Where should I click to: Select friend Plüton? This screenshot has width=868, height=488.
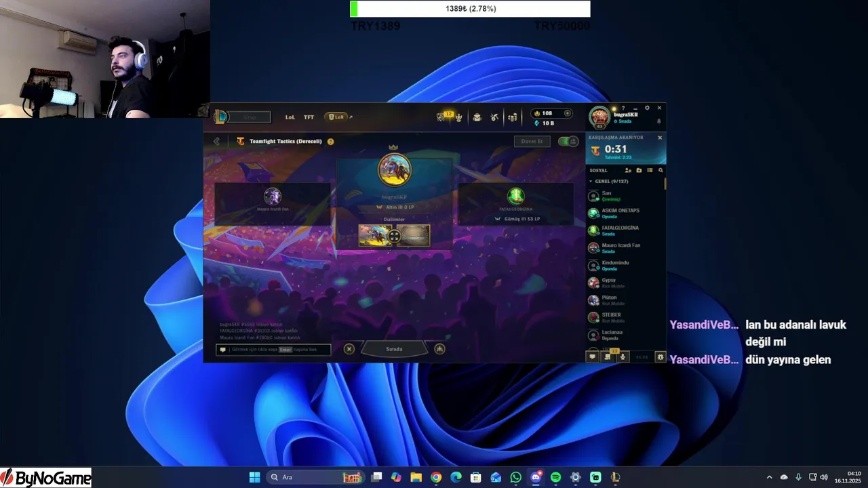click(x=625, y=300)
